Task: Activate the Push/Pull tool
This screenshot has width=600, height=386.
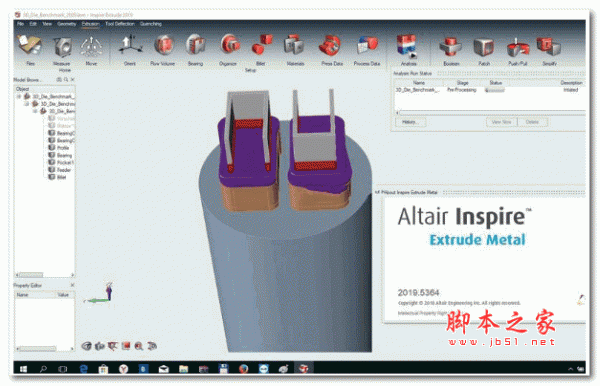Action: pos(518,48)
